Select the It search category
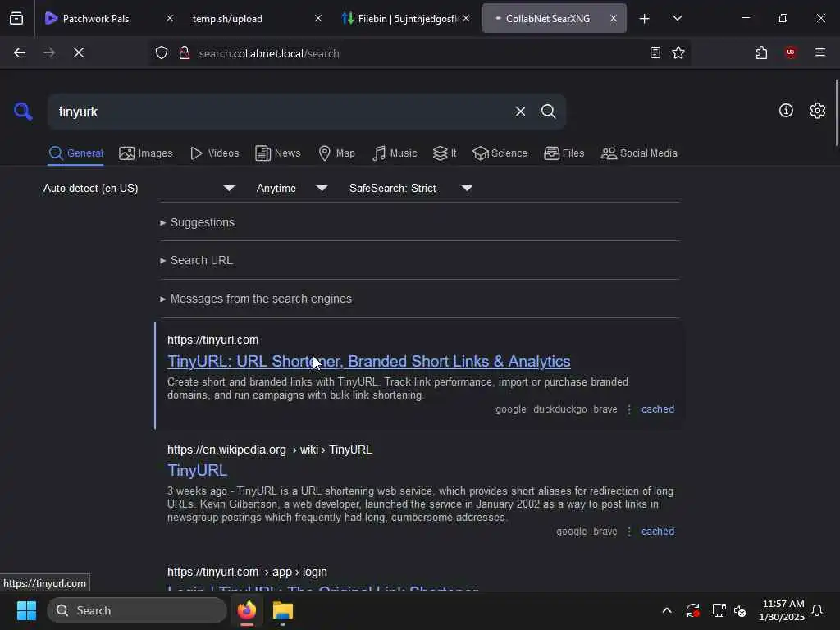The width and height of the screenshot is (840, 630). 445,153
